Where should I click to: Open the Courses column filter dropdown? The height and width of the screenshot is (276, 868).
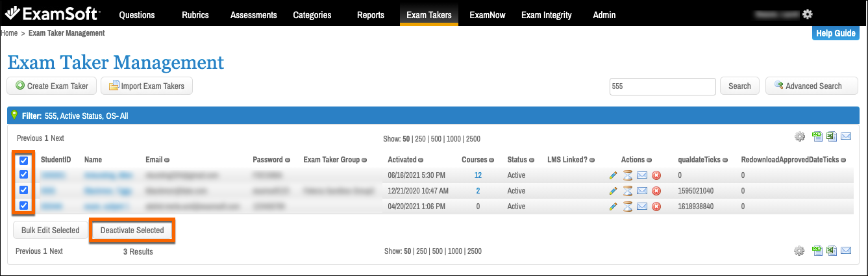pyautogui.click(x=492, y=160)
